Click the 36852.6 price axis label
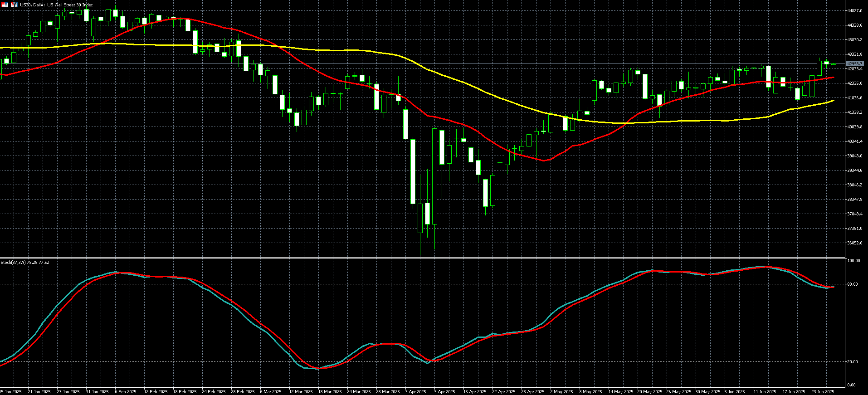The width and height of the screenshot is (868, 395). 854,243
